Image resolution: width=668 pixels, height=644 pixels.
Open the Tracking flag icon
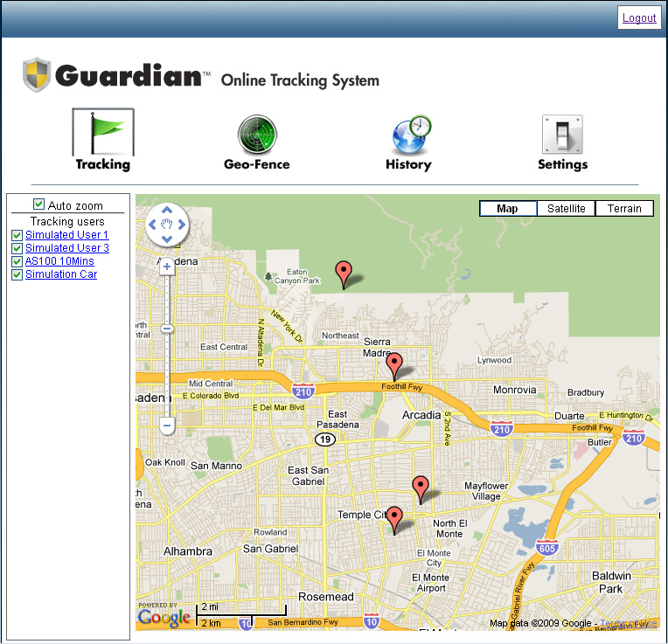(103, 132)
